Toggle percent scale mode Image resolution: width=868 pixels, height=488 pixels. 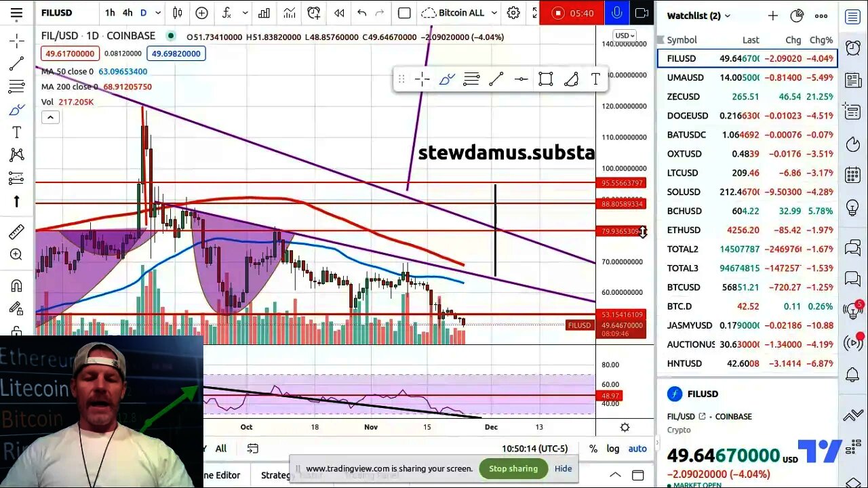click(593, 449)
